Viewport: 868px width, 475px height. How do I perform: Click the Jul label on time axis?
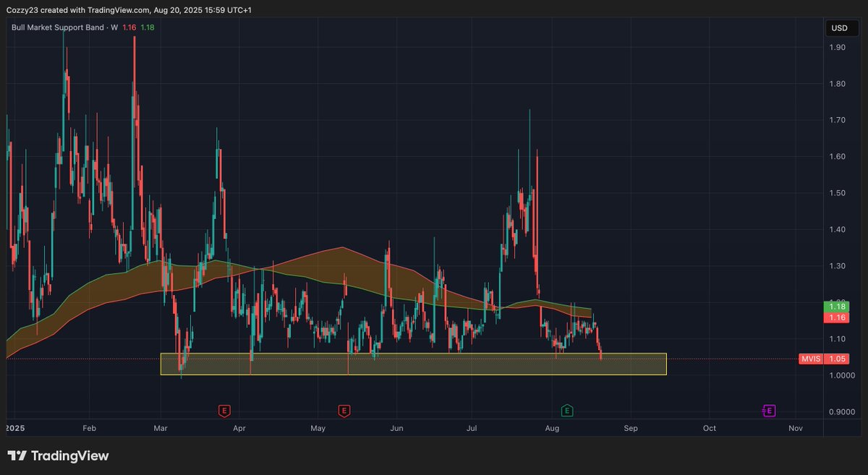472,428
